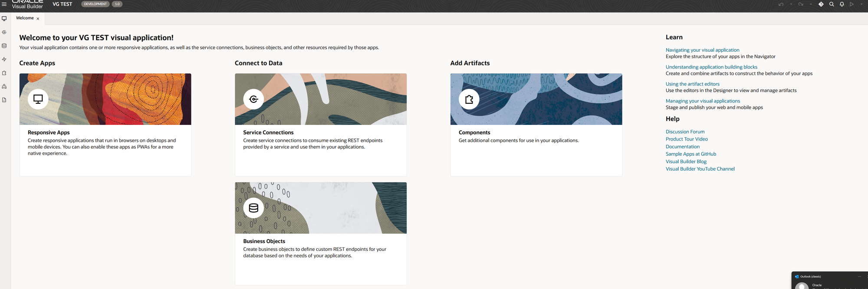Open Components puzzle icon in the sidebar
Screen dimensions: 868x289
(4, 73)
